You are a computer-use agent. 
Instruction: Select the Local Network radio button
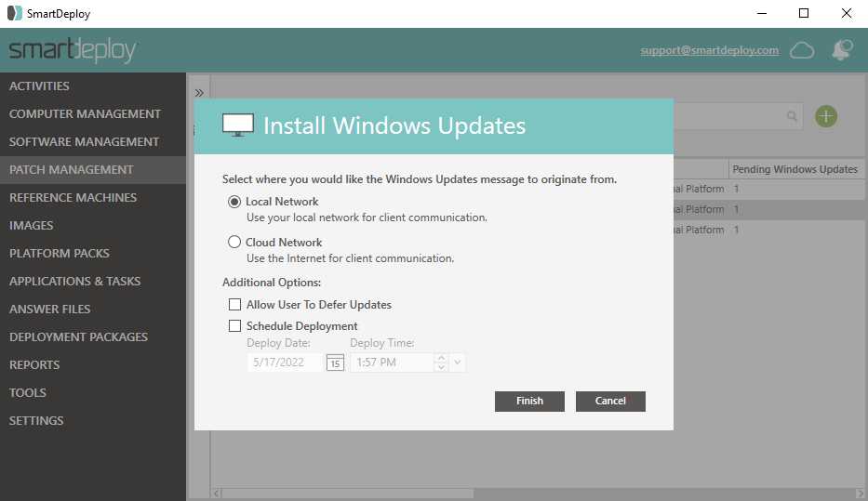tap(234, 202)
